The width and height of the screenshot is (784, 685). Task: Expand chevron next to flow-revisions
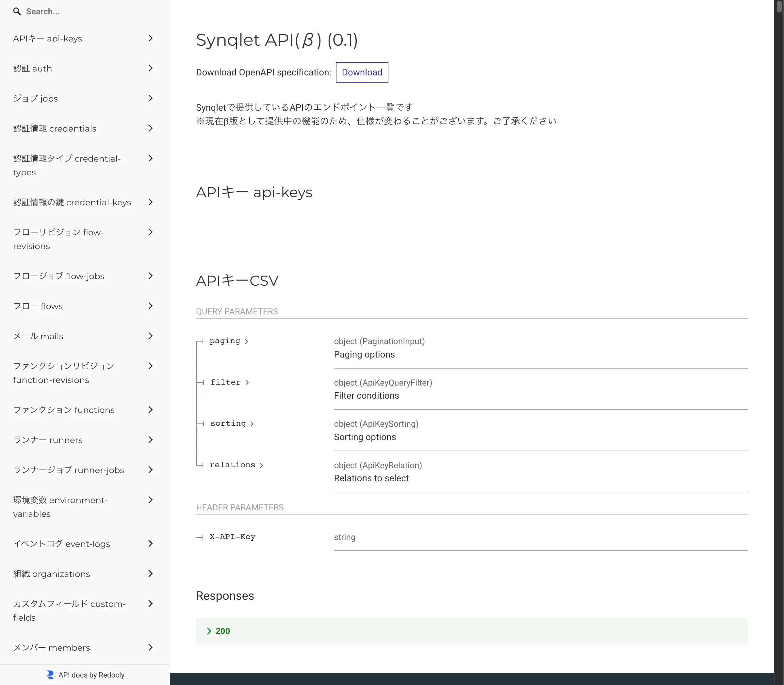pyautogui.click(x=150, y=232)
